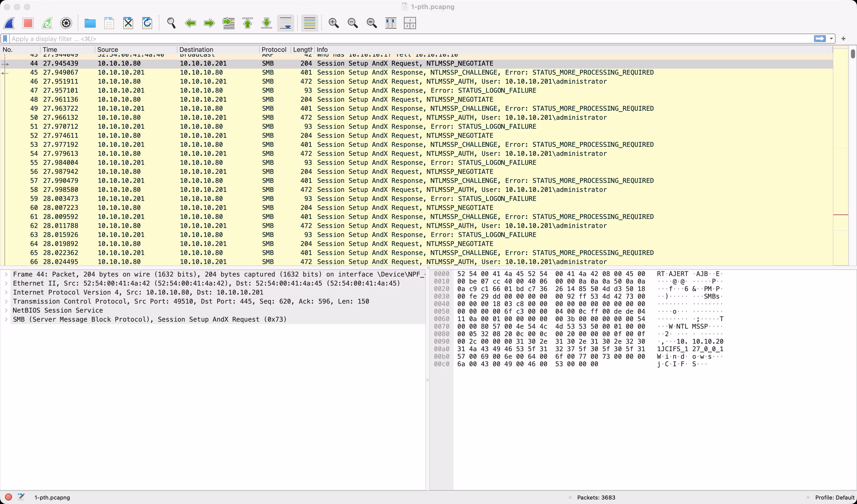
Task: Click the 1-pth.pcapng status bar file name
Action: pyautogui.click(x=52, y=497)
